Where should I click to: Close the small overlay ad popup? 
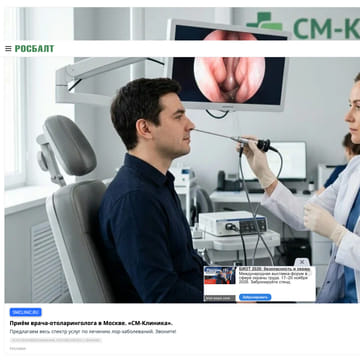(x=302, y=262)
